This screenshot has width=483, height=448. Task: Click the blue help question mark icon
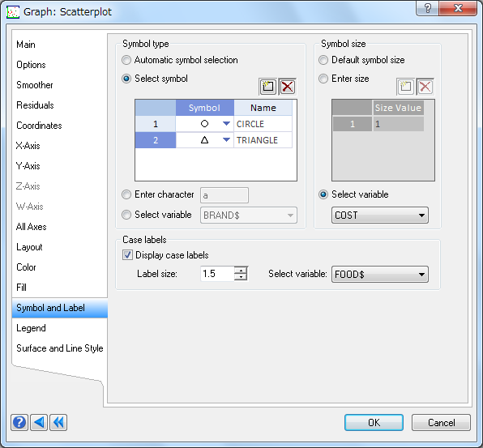19,422
